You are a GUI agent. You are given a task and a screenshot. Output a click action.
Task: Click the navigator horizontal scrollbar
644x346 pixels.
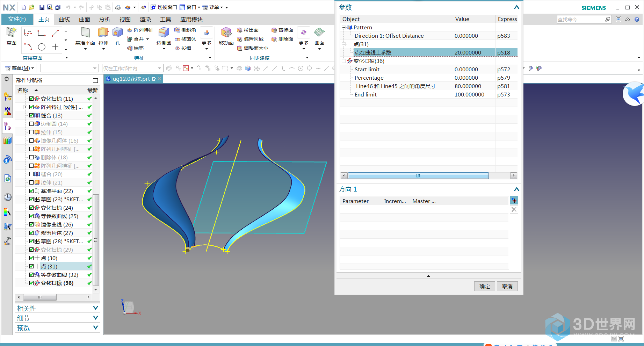coord(39,297)
